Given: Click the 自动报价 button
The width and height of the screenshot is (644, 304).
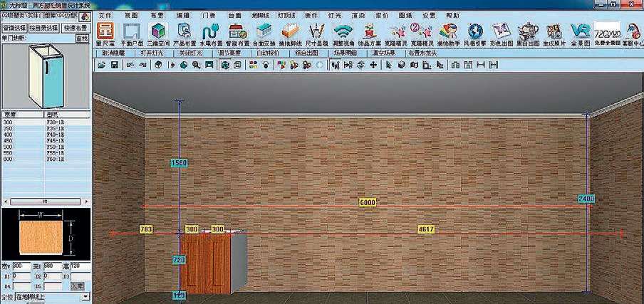Looking at the screenshot, I should point(268,53).
